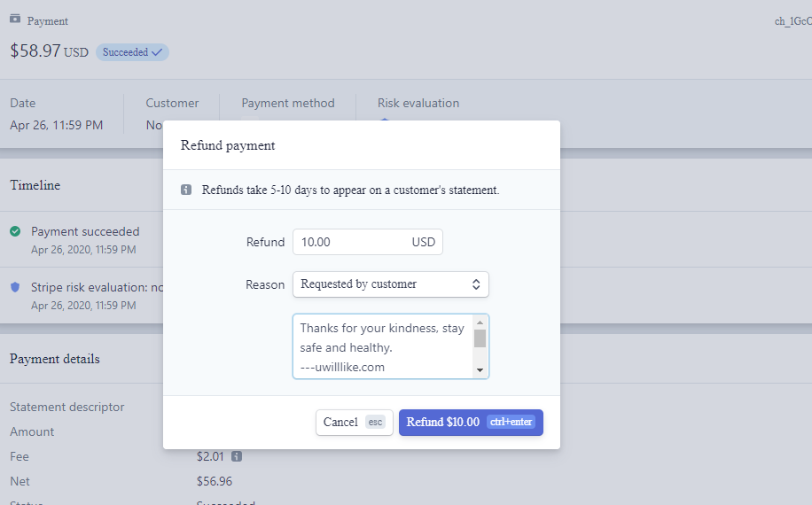Click the charge ID starting with ch_1Gc
Viewport: 812px width, 505px height.
coord(792,20)
